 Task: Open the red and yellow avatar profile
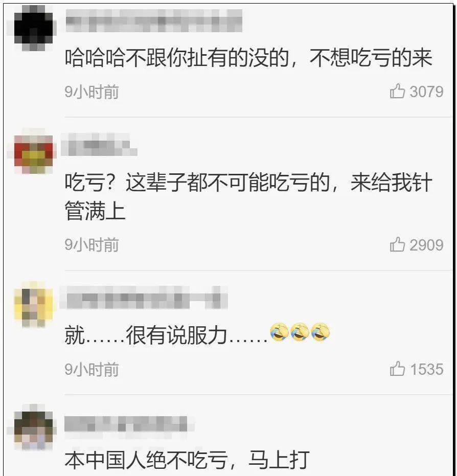coord(34,151)
